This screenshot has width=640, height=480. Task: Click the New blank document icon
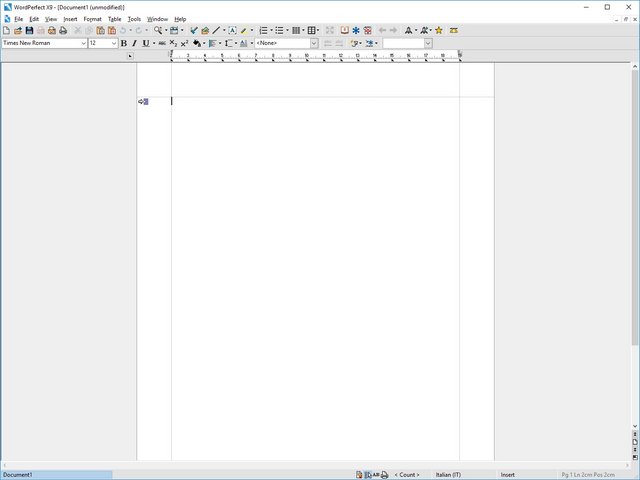click(6, 31)
